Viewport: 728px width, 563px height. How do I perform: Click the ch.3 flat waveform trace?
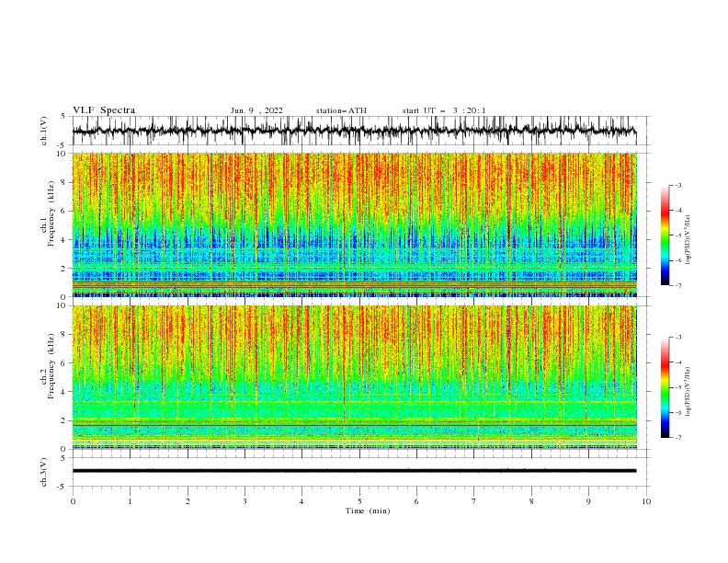pyautogui.click(x=355, y=471)
